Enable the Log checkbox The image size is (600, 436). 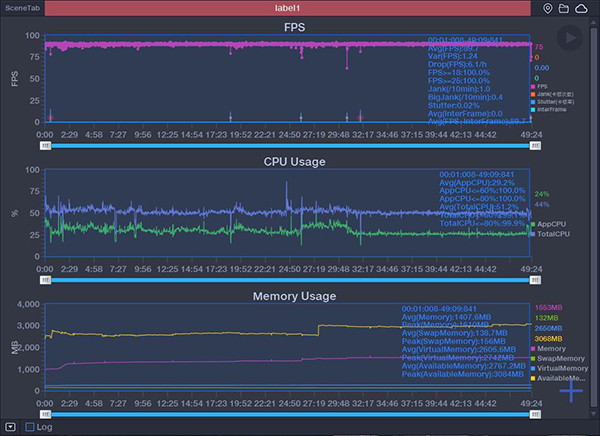point(30,427)
